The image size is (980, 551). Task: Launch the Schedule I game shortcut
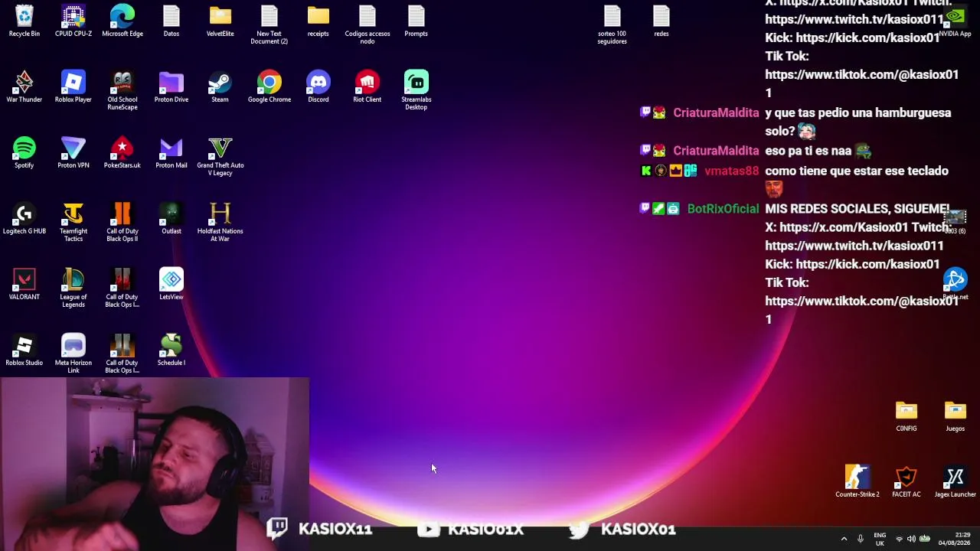[x=171, y=350]
